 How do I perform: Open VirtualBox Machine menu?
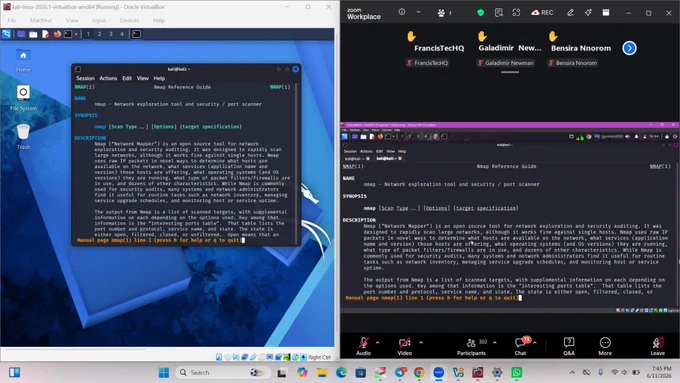41,20
